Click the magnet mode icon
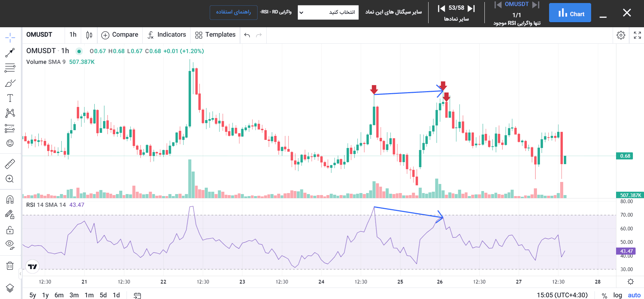The height and width of the screenshot is (299, 644). coord(10,200)
